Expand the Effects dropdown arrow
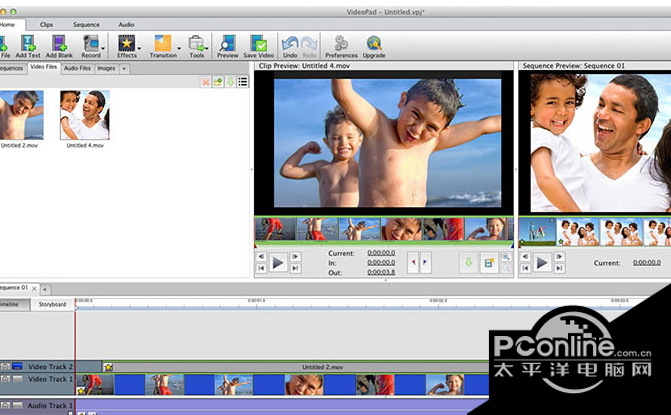The image size is (671, 415). coord(139,48)
